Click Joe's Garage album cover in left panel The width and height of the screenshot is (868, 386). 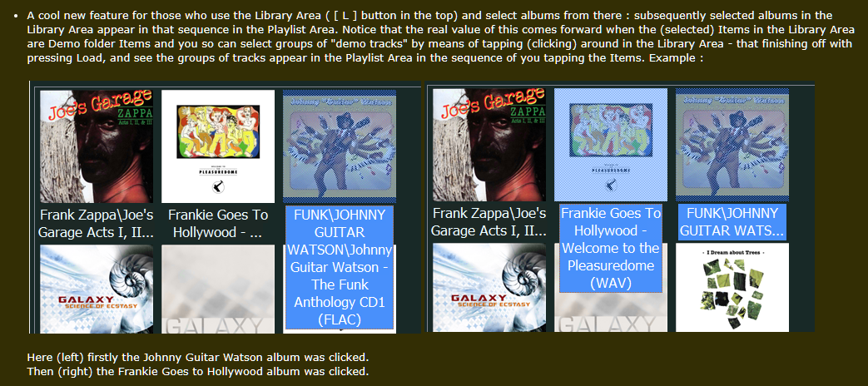click(97, 146)
